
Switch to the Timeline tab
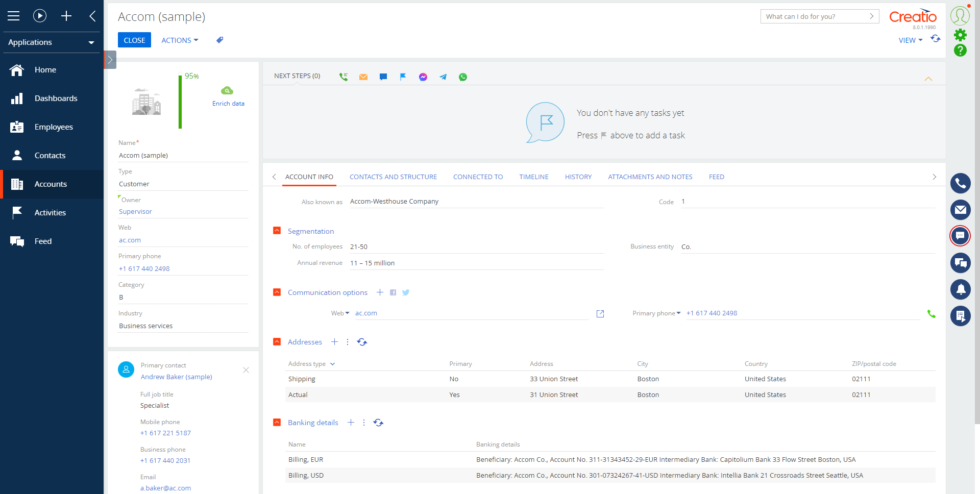point(533,177)
